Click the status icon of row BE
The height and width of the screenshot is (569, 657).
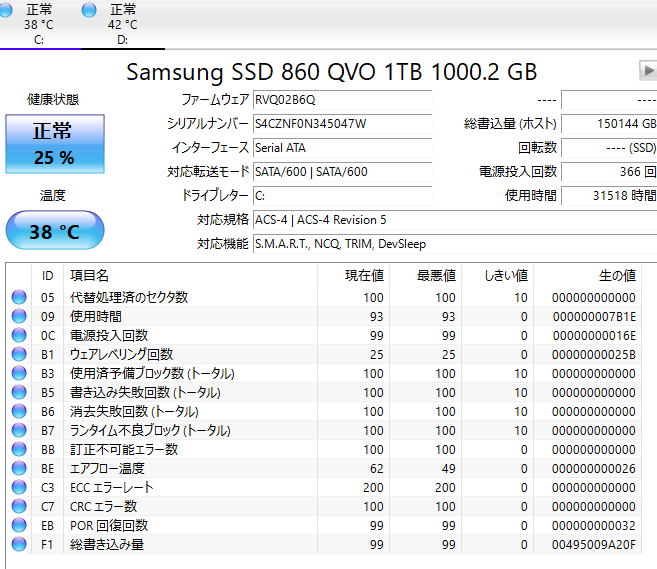point(19,468)
